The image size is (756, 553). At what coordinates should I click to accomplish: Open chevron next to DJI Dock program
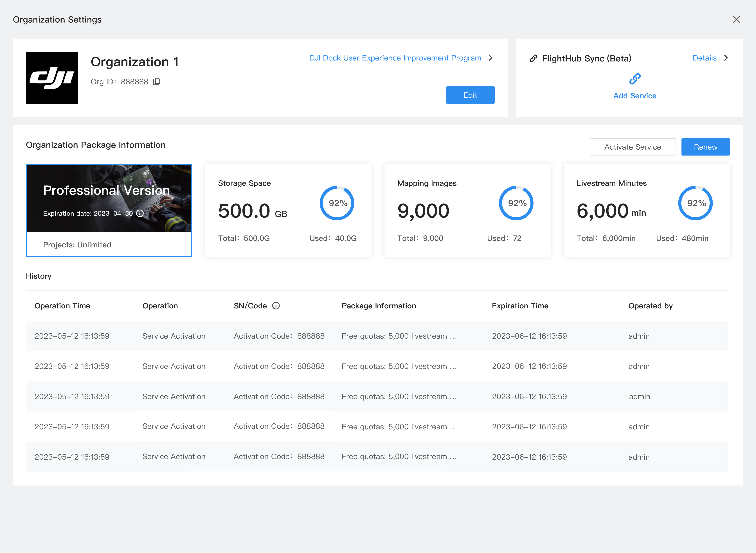[x=491, y=58]
